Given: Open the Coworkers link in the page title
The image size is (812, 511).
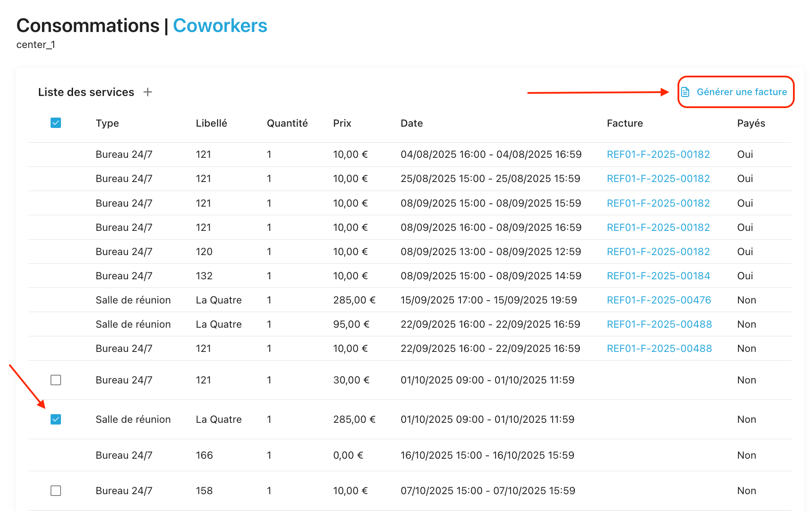Looking at the screenshot, I should pos(220,26).
